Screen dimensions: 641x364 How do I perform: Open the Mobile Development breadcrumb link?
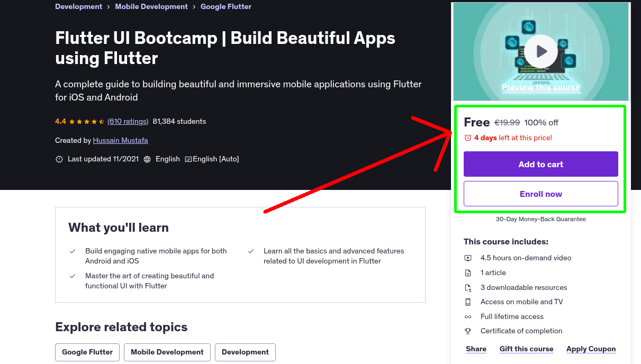click(x=151, y=7)
